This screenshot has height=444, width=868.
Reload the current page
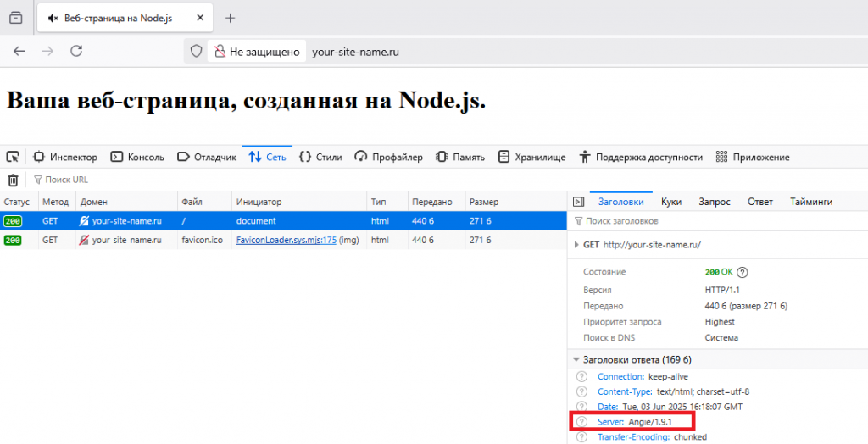click(x=76, y=52)
